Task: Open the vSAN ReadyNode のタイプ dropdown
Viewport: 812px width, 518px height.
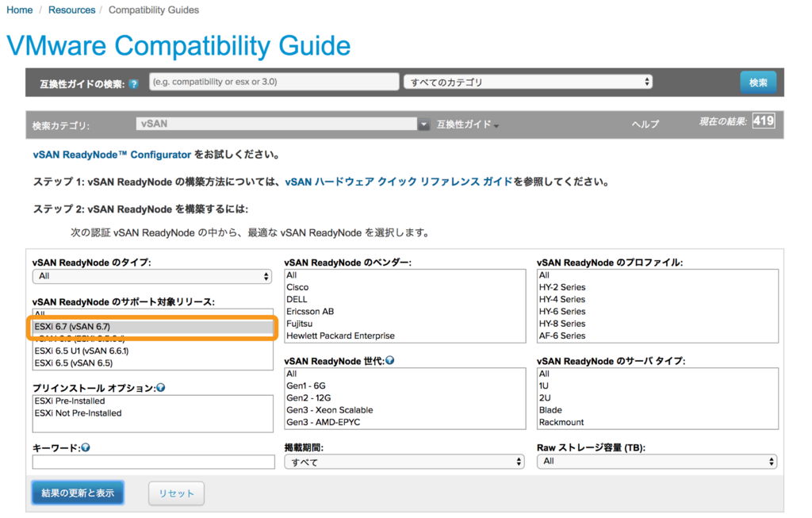Action: 152,276
